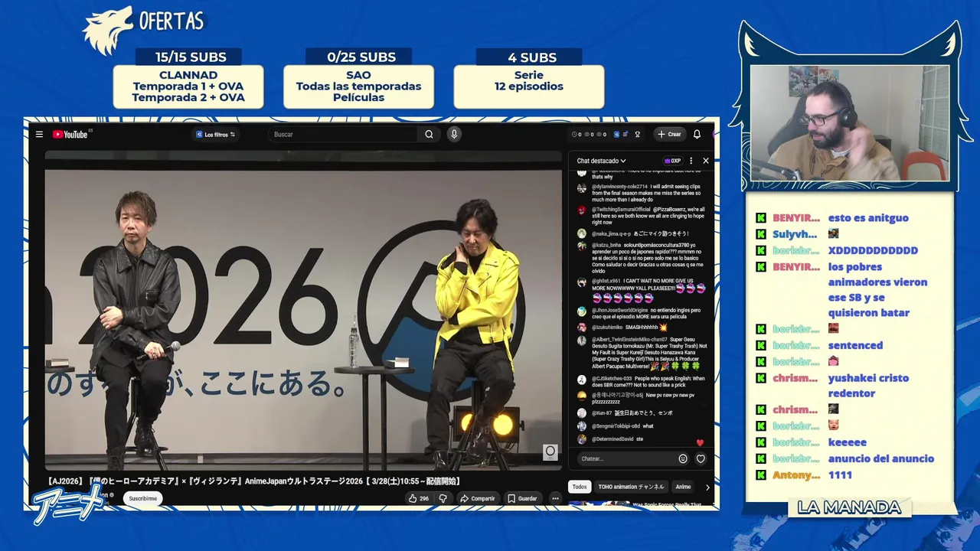Screen dimensions: 980x551
Task: Open more actions ellipsis below video
Action: [x=555, y=498]
